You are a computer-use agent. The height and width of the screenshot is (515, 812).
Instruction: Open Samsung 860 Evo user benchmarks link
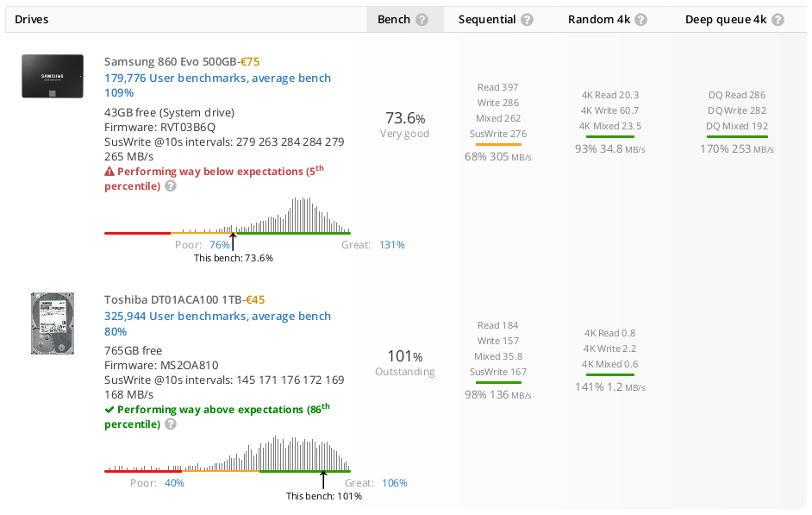coord(217,85)
